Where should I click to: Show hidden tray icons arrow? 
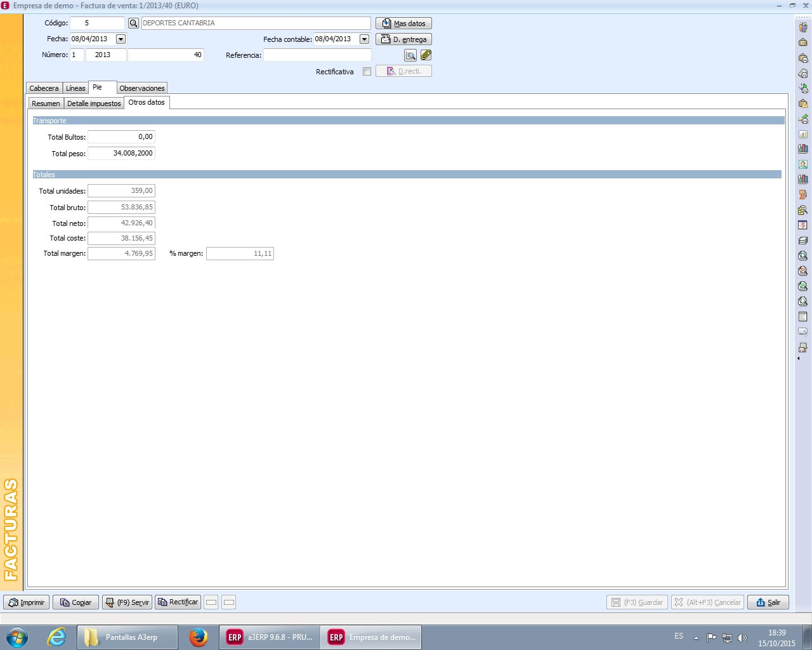pyautogui.click(x=696, y=638)
